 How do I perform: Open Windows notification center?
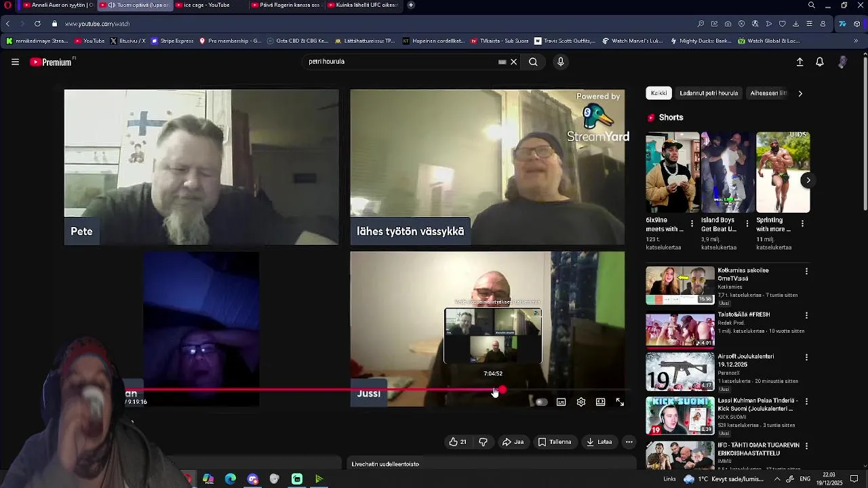(x=854, y=479)
